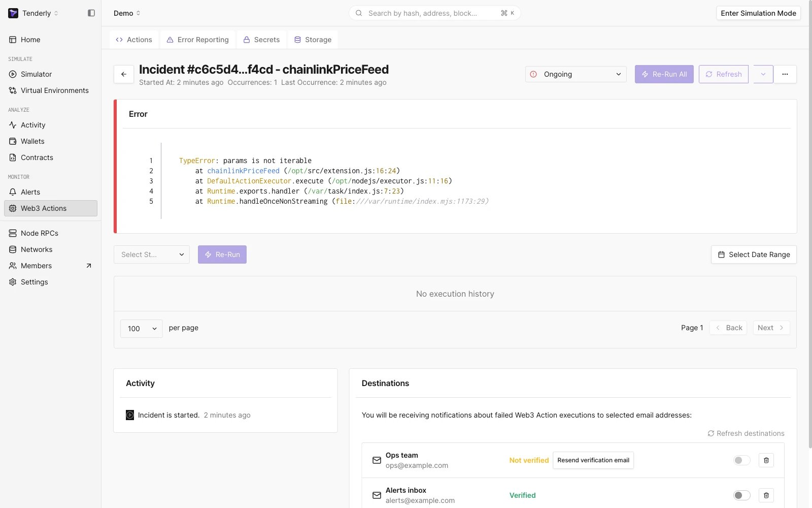This screenshot has height=508, width=812.
Task: Click the Back pagination button
Action: pos(728,328)
